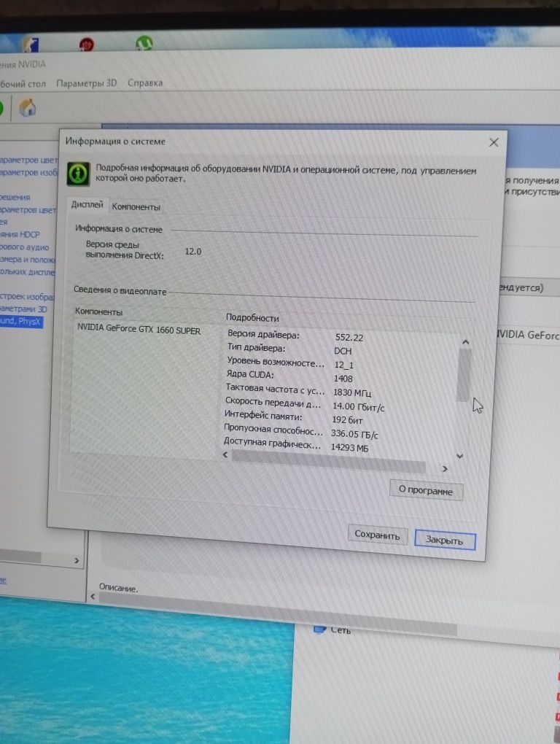
Task: Click the 1830 МГц clock value
Action: tap(352, 392)
